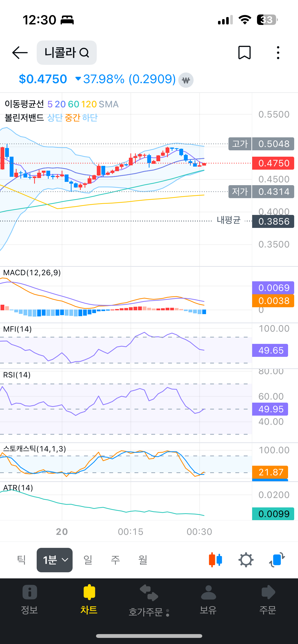The height and width of the screenshot is (644, 298).
Task: Switch to the 주 weekly interval
Action: 115,560
